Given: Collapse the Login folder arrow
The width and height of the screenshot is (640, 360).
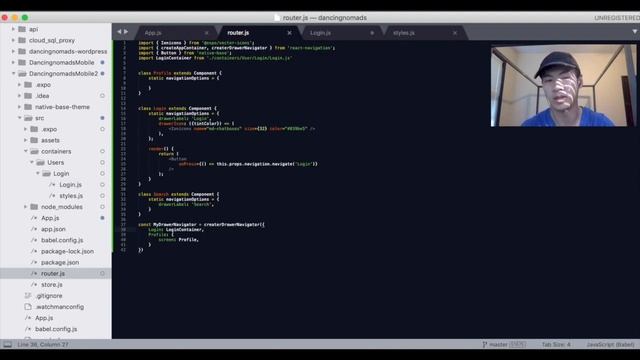Looking at the screenshot, I should [x=38, y=173].
